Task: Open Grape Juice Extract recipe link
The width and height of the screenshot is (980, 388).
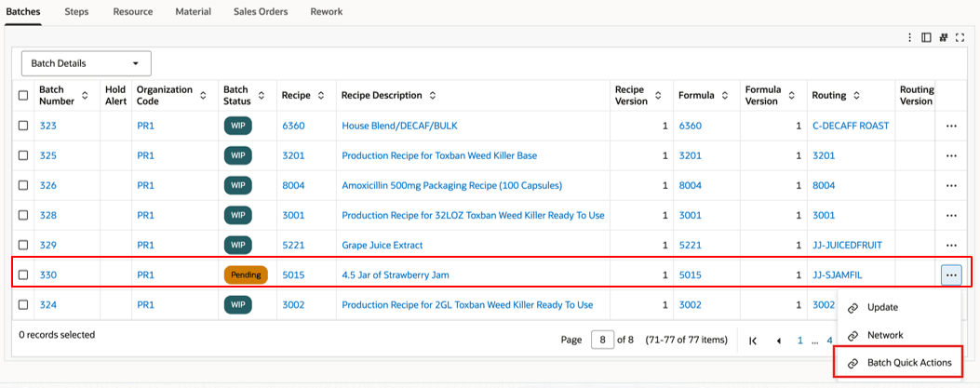Action: pos(382,245)
